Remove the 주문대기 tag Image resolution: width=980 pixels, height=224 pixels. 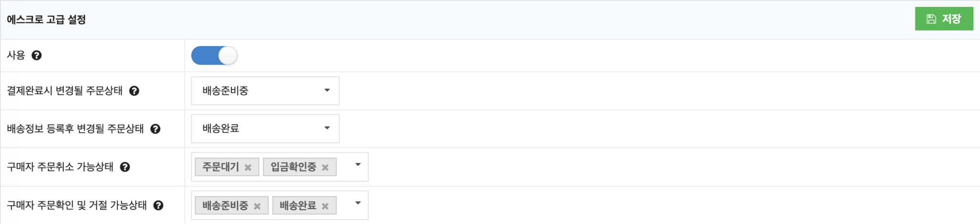tap(248, 168)
